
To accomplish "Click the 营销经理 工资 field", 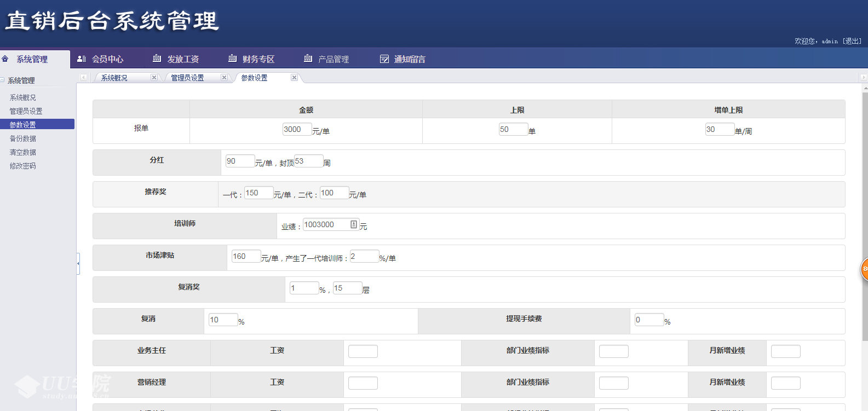I will pos(363,383).
